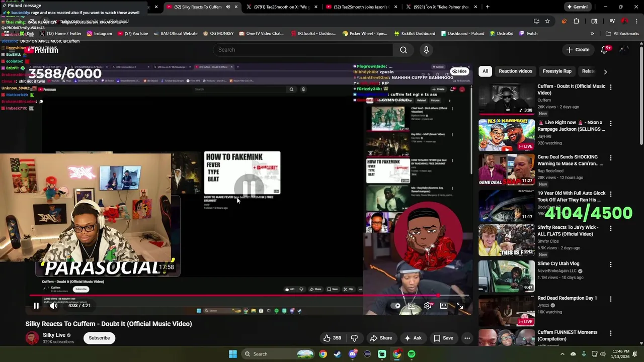
Task: Click the YouTube search magnifier button
Action: [x=404, y=50]
